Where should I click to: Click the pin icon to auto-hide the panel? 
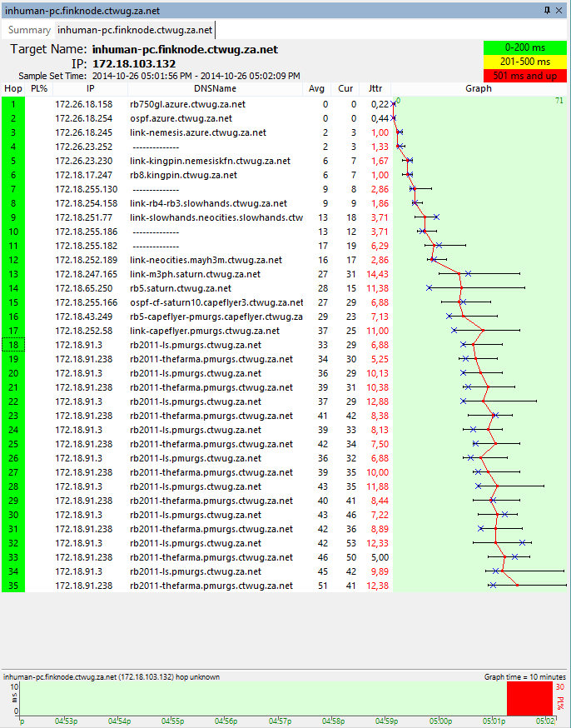(x=547, y=10)
